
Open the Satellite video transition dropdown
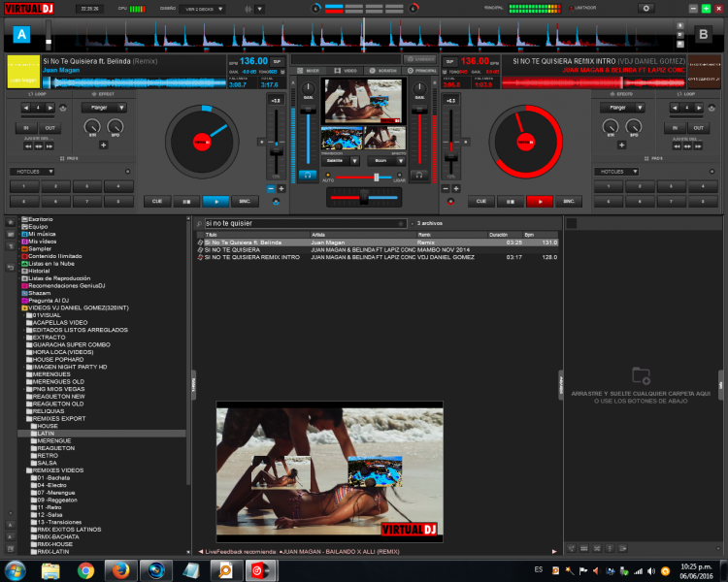[341, 161]
